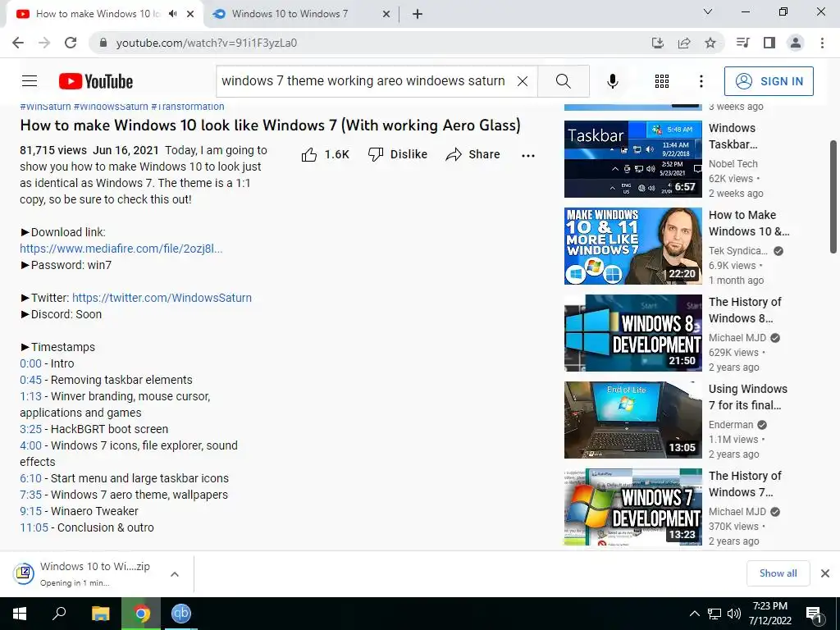The image size is (840, 630).
Task: Open volume control in system tray
Action: point(734,614)
